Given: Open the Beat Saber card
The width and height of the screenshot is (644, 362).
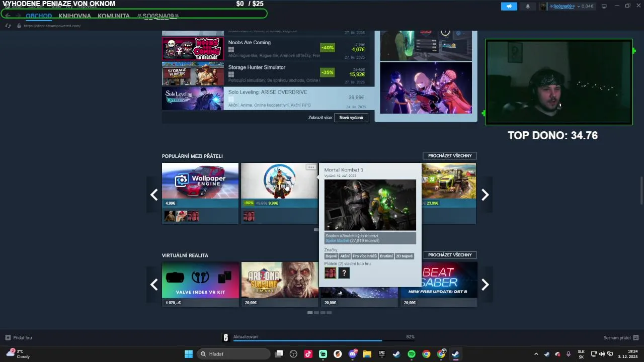Looking at the screenshot, I should click(439, 284).
